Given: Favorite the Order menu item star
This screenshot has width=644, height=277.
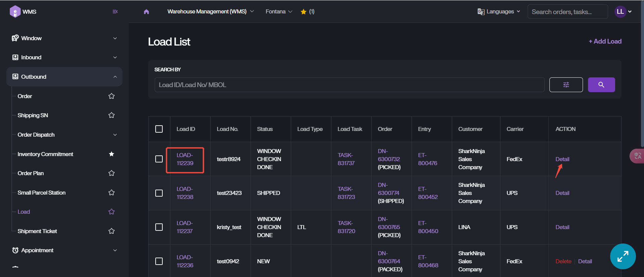Looking at the screenshot, I should 112,96.
